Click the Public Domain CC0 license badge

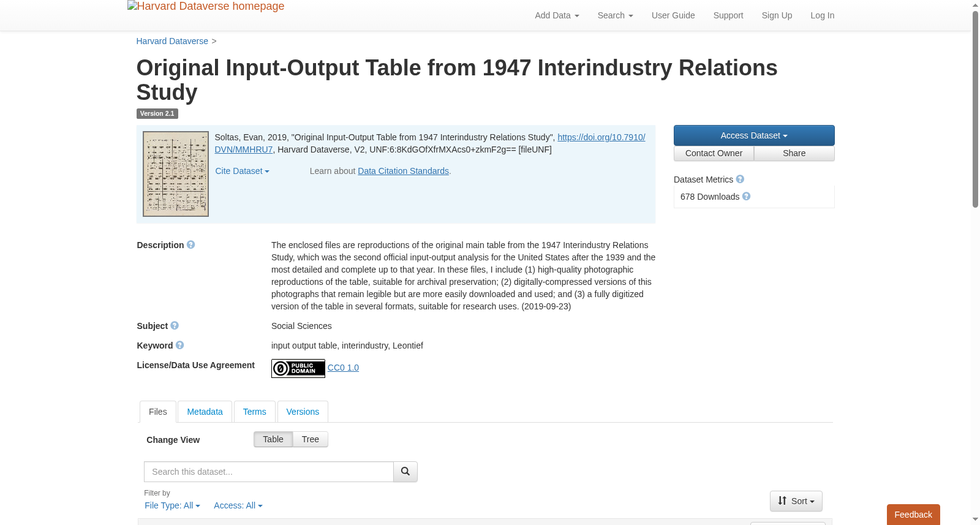click(x=298, y=368)
